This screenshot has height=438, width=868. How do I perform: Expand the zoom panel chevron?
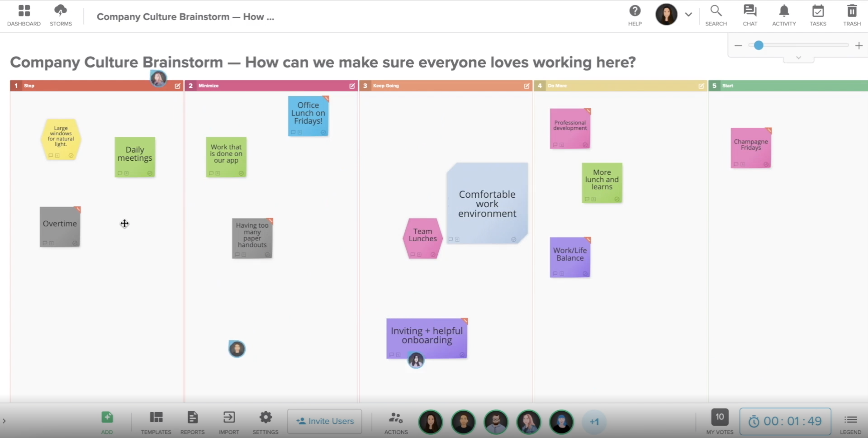[798, 58]
